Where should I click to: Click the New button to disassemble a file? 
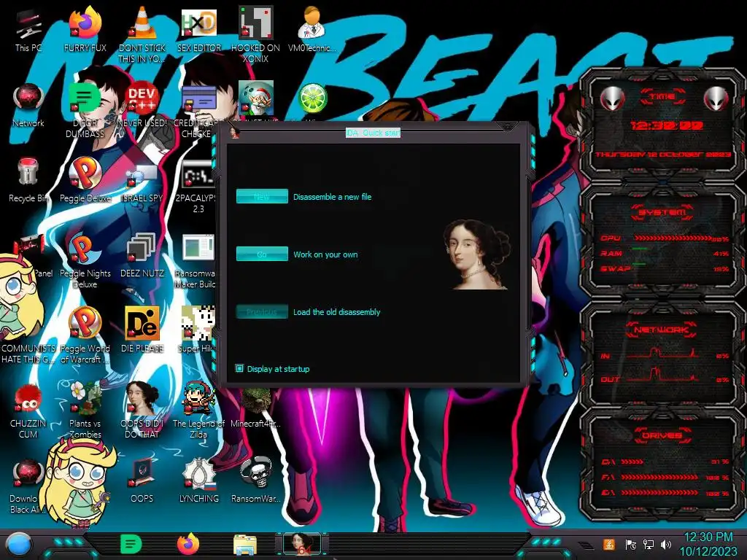click(x=262, y=196)
